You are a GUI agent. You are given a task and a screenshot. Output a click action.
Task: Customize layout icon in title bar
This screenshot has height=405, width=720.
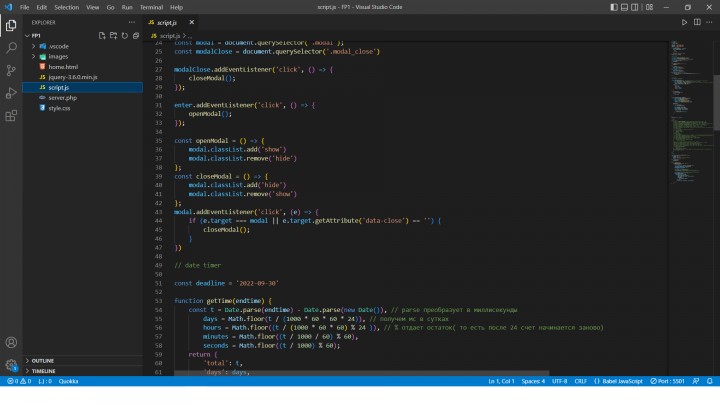pyautogui.click(x=649, y=7)
